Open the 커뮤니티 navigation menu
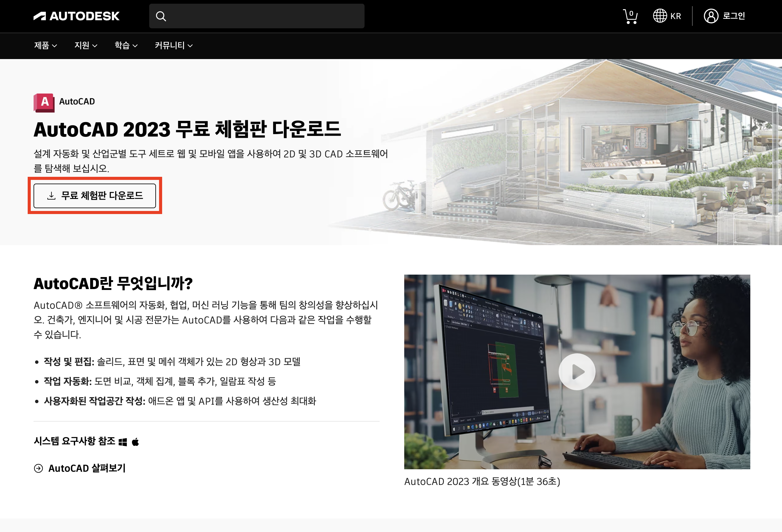Image resolution: width=782 pixels, height=532 pixels. 174,46
